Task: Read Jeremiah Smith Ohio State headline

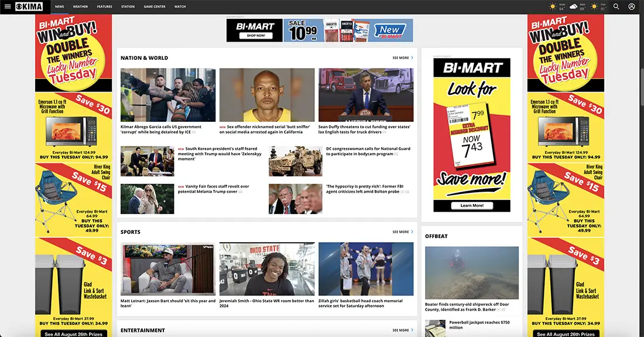Action: [266, 304]
